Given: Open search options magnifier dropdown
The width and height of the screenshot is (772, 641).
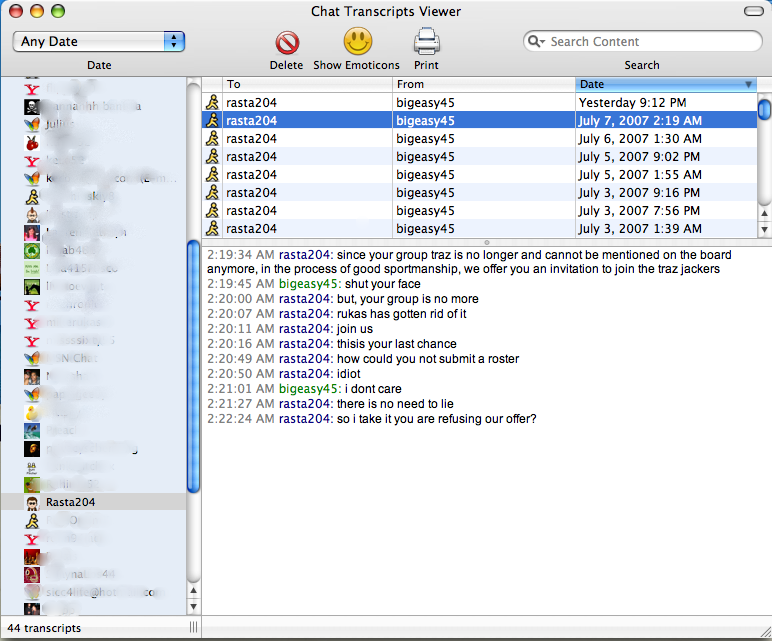Looking at the screenshot, I should click(539, 42).
